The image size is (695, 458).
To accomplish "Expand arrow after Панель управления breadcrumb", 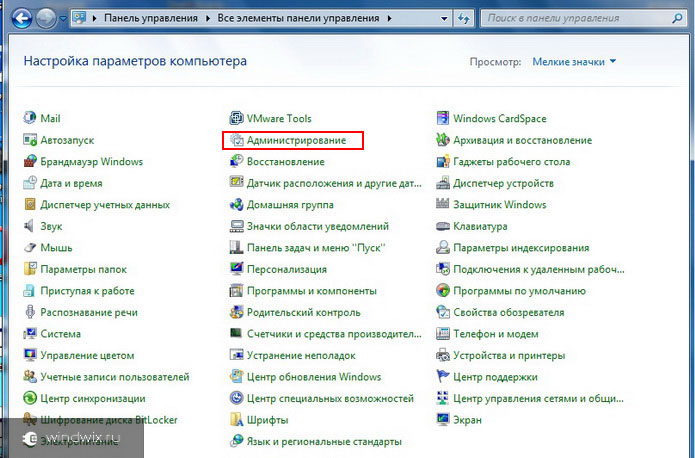I will pyautogui.click(x=208, y=19).
